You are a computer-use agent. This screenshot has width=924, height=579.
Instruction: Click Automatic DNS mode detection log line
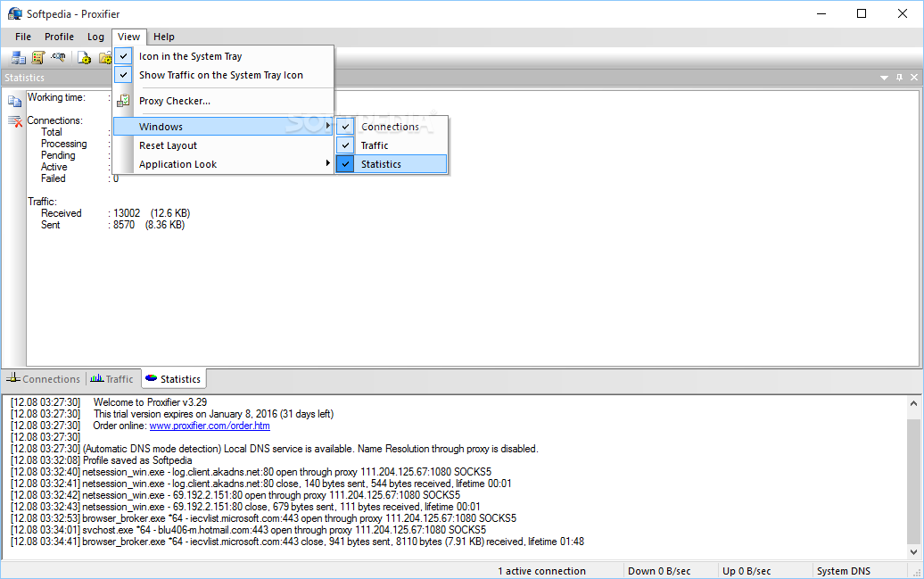pos(275,449)
